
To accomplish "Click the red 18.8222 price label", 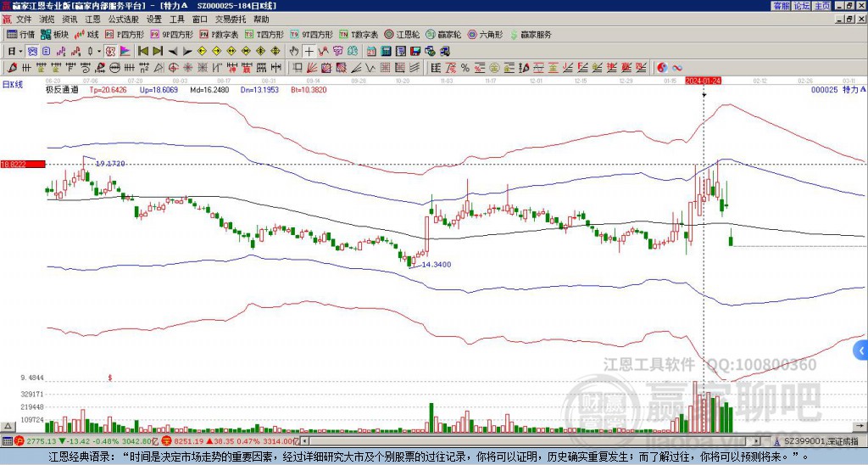I will point(23,164).
